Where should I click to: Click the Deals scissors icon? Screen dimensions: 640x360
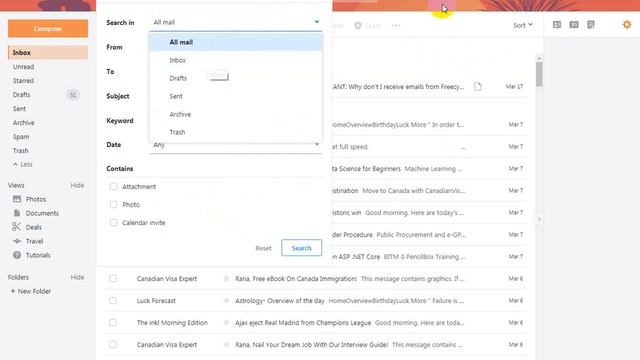(16, 227)
